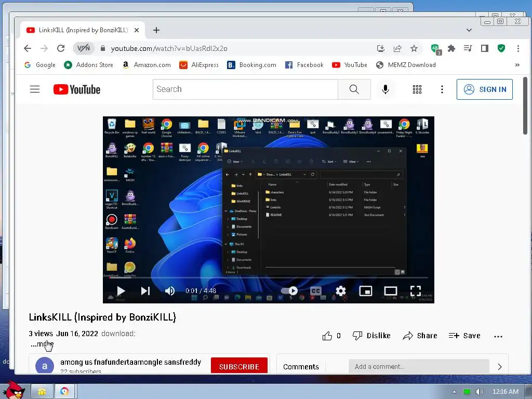Open the Booking.com bookmark
The height and width of the screenshot is (399, 532).
click(x=252, y=65)
